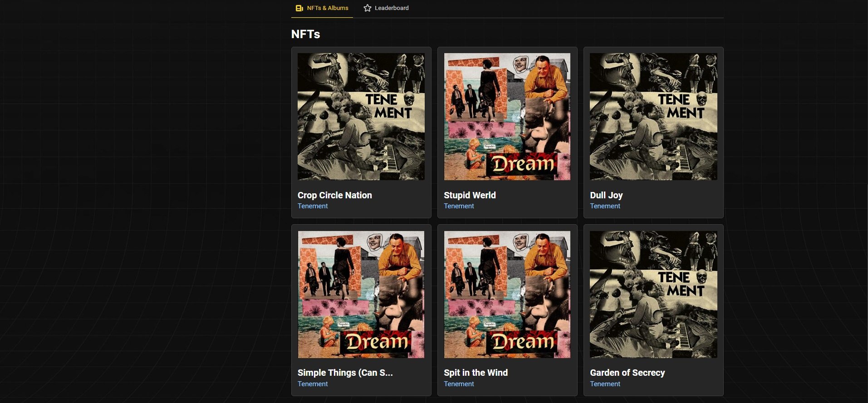Open the Crop Circle Nation cover art

tap(361, 117)
